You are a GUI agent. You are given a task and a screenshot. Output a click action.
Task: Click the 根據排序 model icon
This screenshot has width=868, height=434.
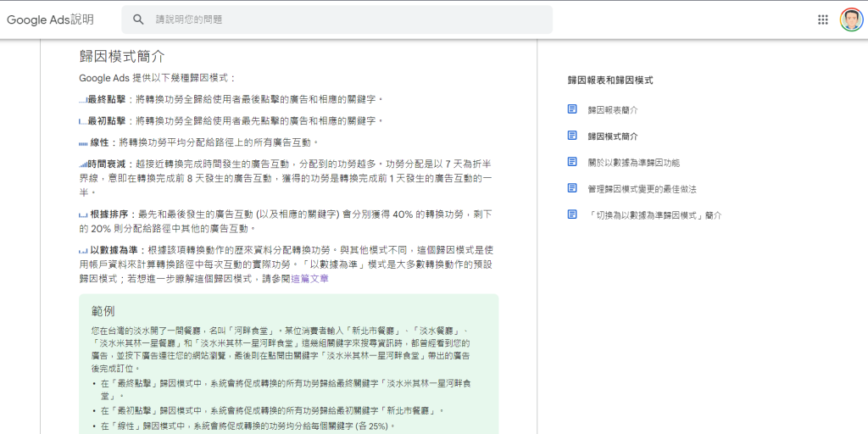click(83, 215)
